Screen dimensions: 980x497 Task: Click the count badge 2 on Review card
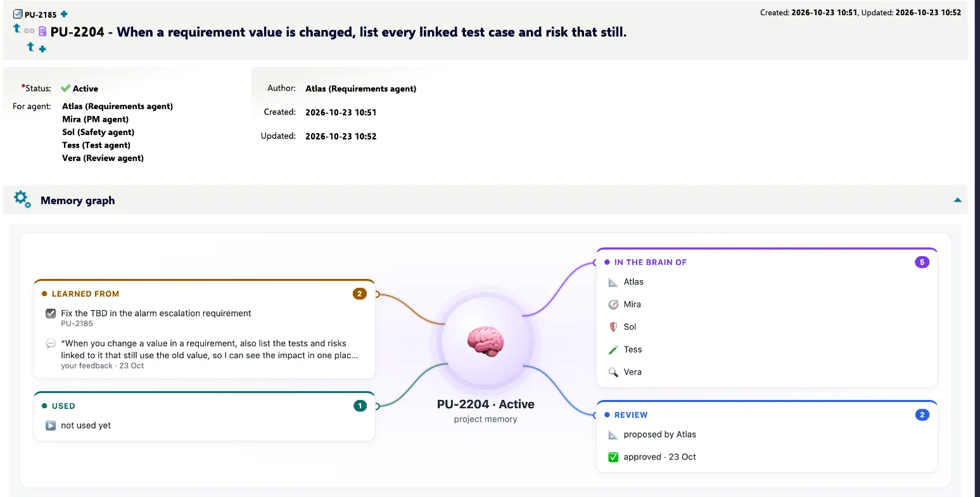click(x=922, y=415)
